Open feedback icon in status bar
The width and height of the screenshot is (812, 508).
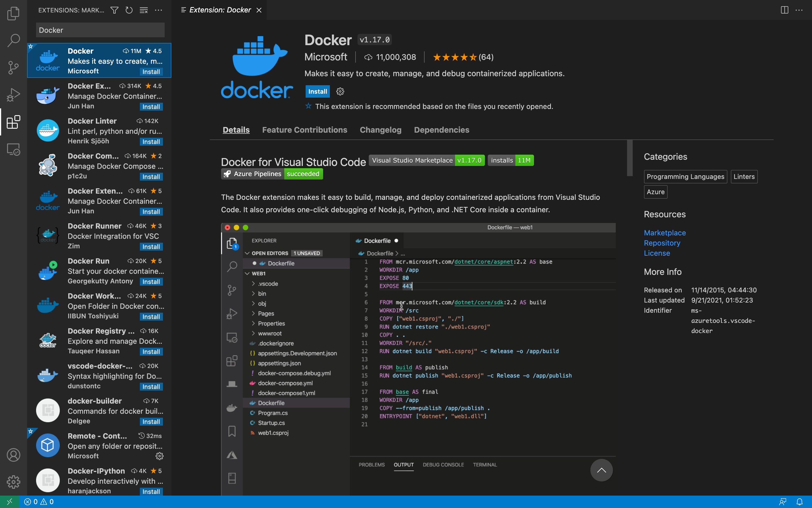coord(783,502)
